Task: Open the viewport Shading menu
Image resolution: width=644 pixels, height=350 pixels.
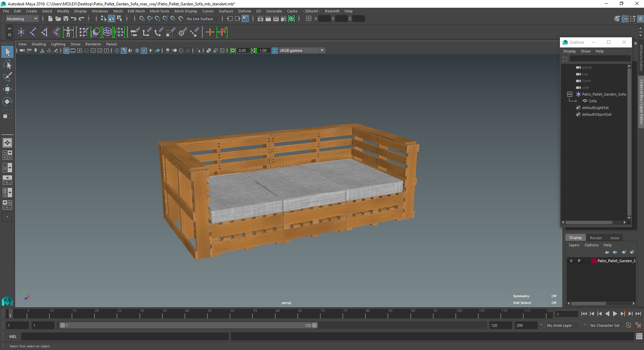Action: (39, 44)
